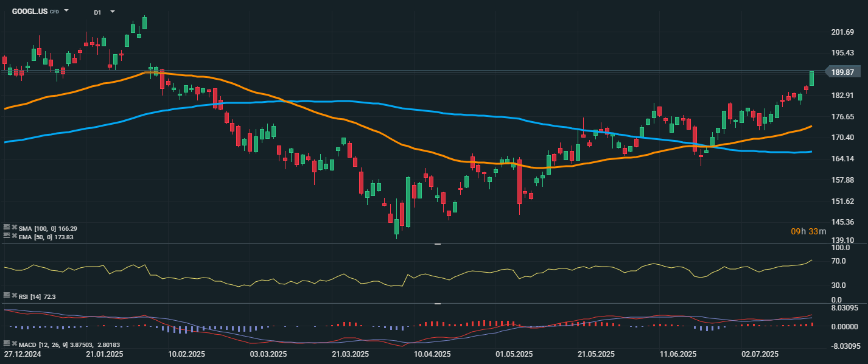Click the 151.62 price axis label
Image resolution: width=868 pixels, height=364 pixels.
pyautogui.click(x=842, y=201)
